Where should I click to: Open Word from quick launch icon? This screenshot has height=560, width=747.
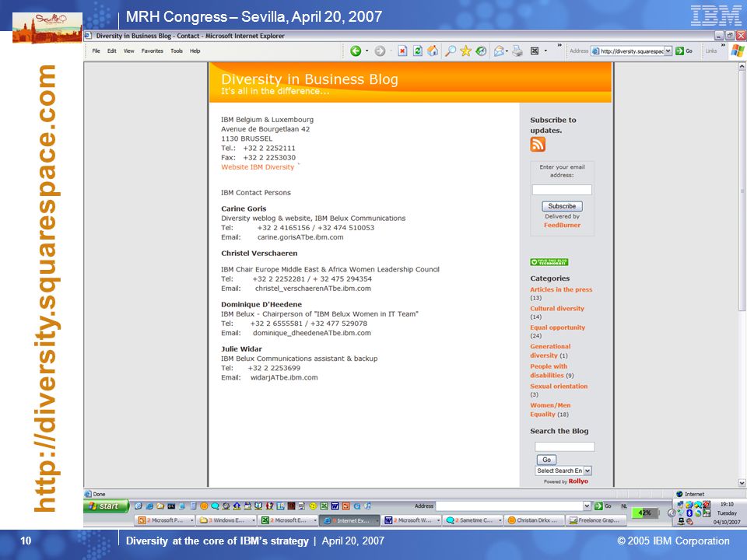coord(335,506)
